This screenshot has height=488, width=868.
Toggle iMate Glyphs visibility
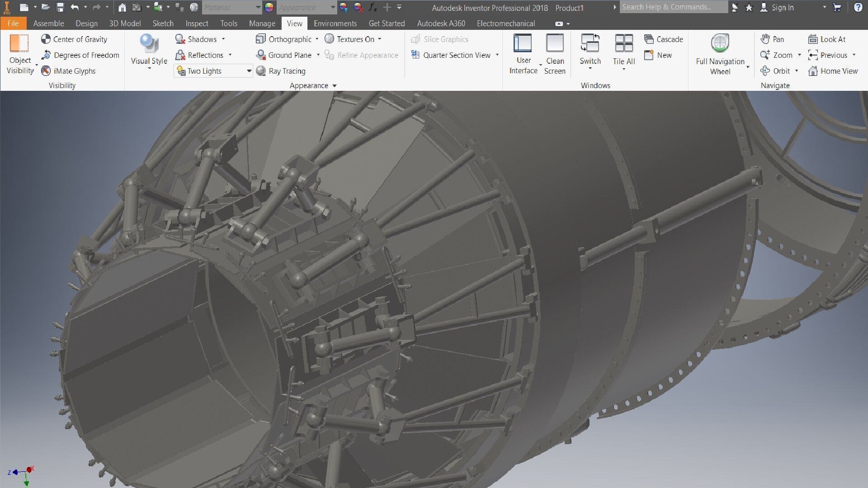click(x=68, y=71)
